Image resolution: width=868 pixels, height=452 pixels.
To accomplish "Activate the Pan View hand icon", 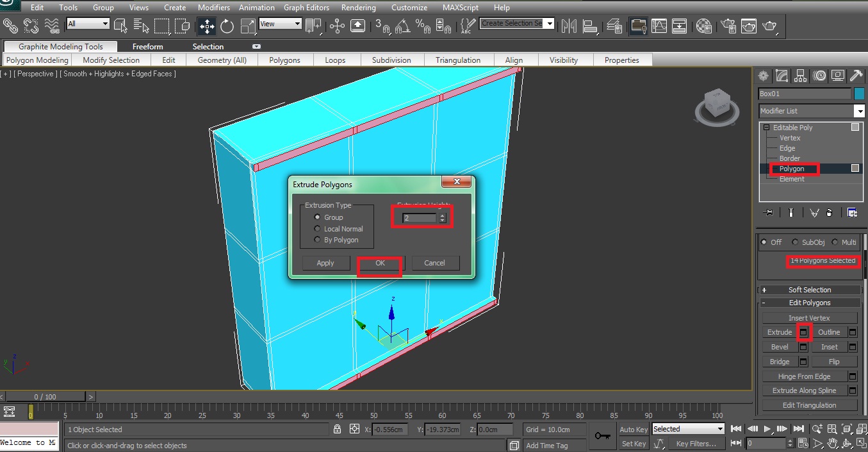I will tap(832, 443).
